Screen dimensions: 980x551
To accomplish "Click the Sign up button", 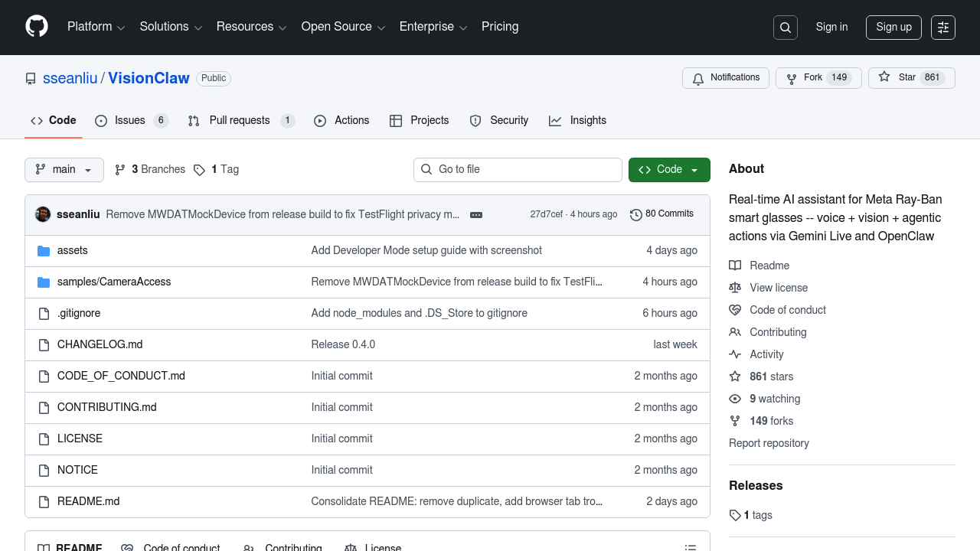I will [893, 28].
